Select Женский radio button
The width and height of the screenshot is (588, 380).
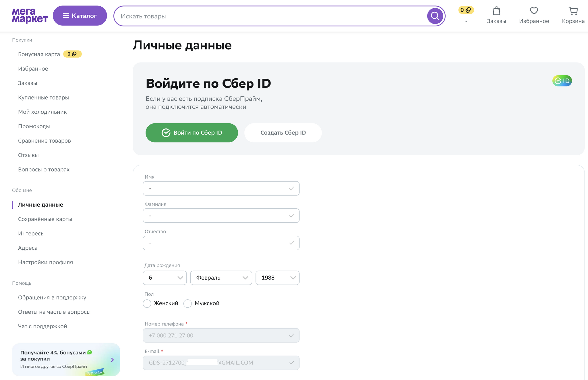coord(147,303)
